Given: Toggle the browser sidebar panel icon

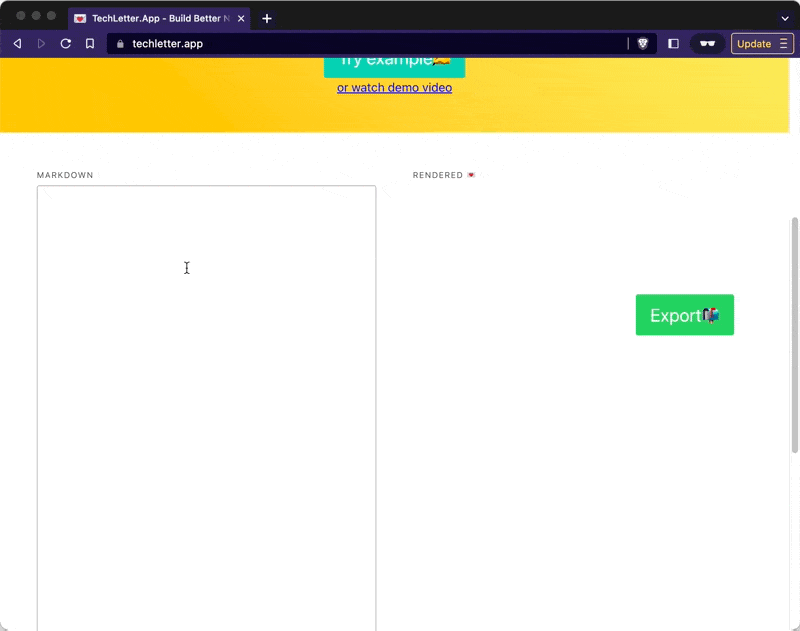Looking at the screenshot, I should tap(673, 44).
